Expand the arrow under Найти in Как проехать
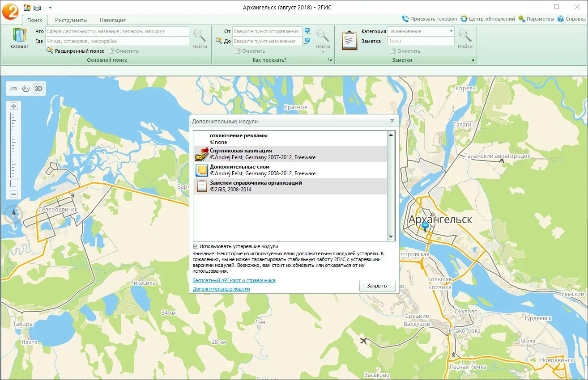The width and height of the screenshot is (588, 380). pos(323,52)
